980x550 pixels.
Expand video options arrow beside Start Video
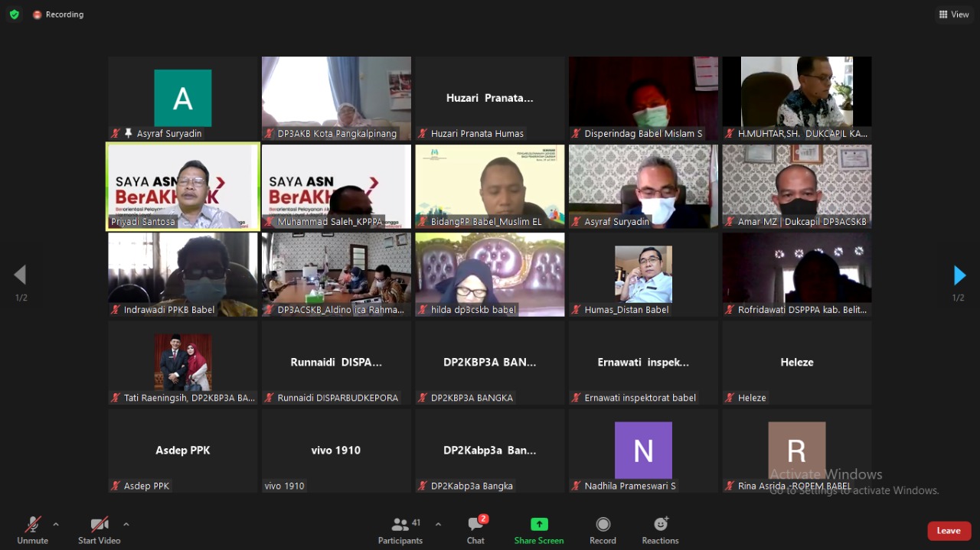pos(126,524)
